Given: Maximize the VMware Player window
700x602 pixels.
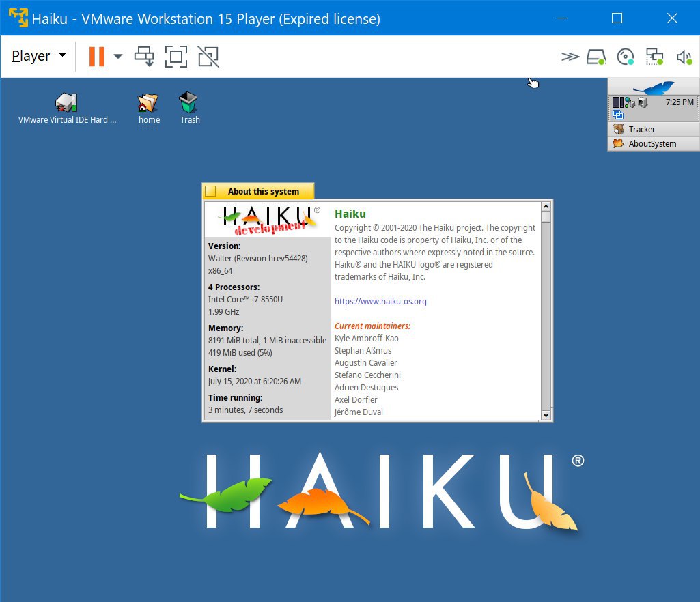Looking at the screenshot, I should point(617,18).
